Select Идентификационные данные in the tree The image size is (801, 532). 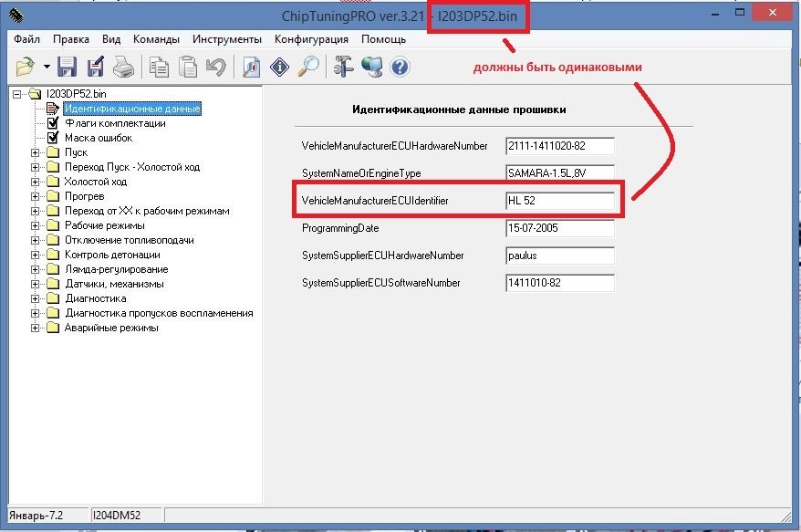132,109
